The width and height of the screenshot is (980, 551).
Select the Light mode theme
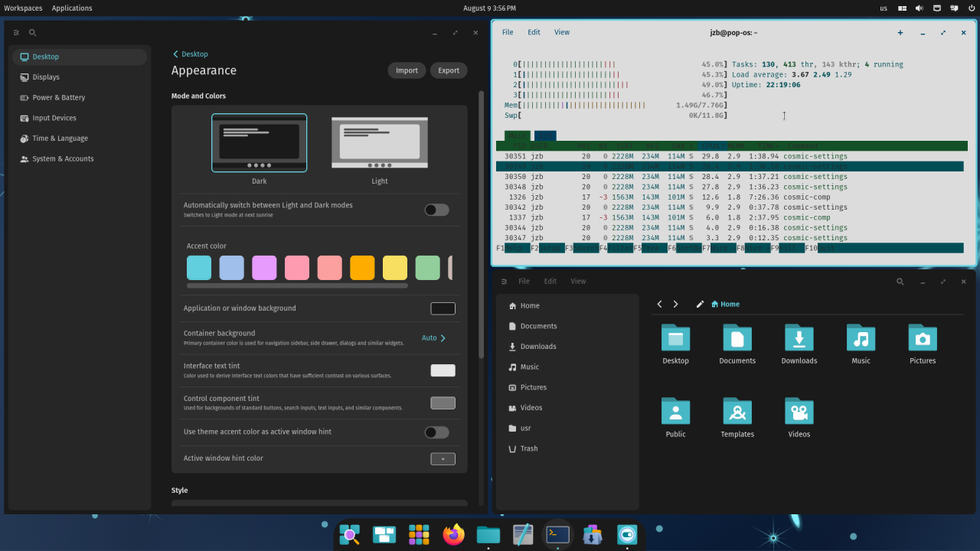(380, 143)
